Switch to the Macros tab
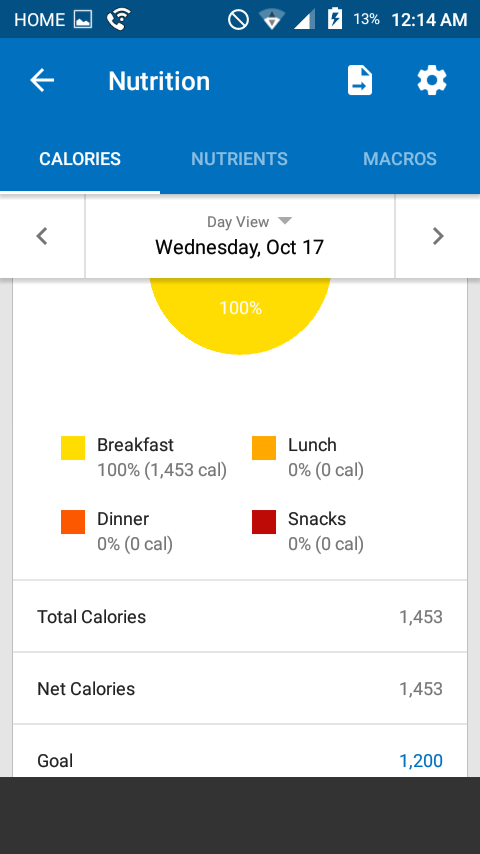This screenshot has width=480, height=854. (x=400, y=158)
